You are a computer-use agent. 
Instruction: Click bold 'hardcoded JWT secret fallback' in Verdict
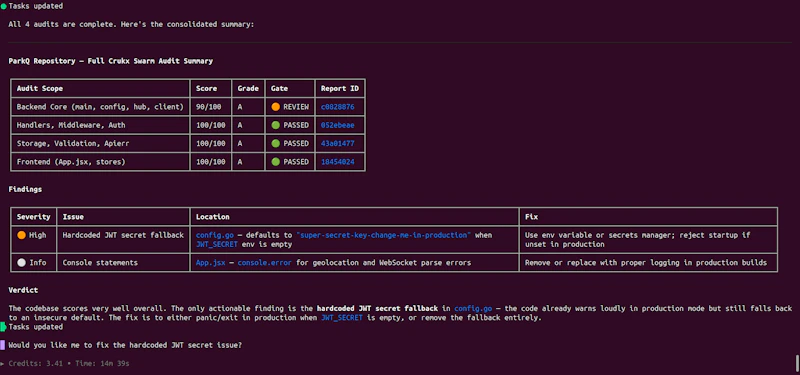coord(377,309)
